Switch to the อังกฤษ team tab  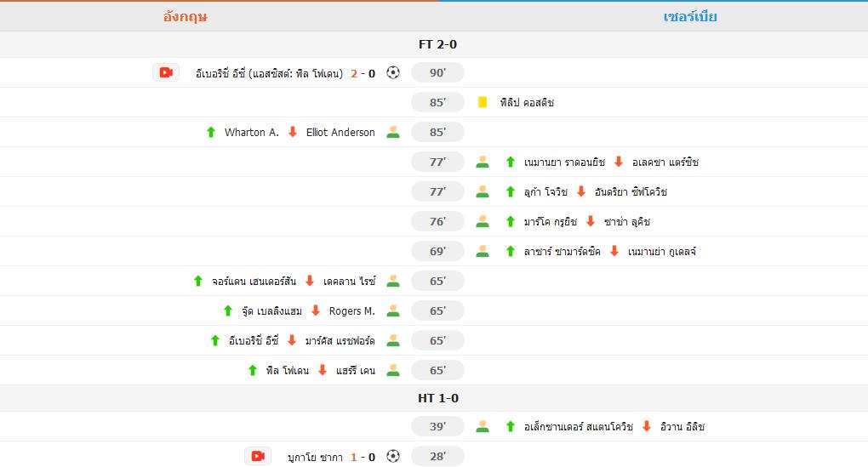(x=185, y=17)
